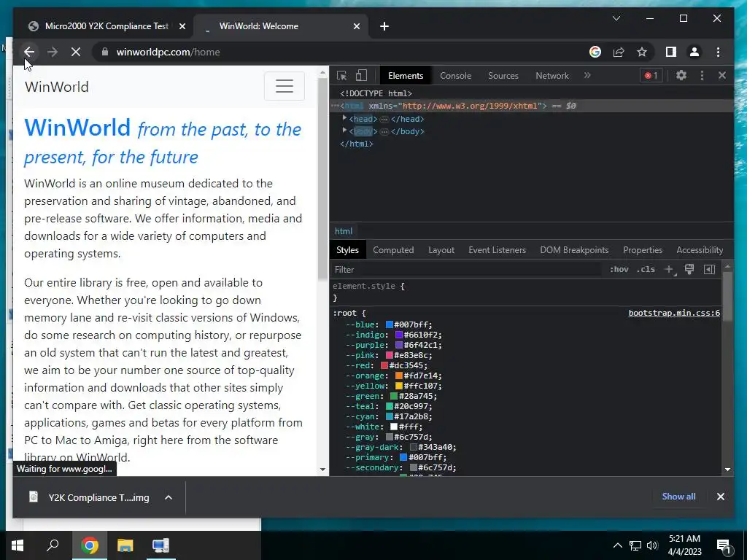Open Chrome three-dot menu
Viewport: 747px width, 560px height.
click(718, 52)
